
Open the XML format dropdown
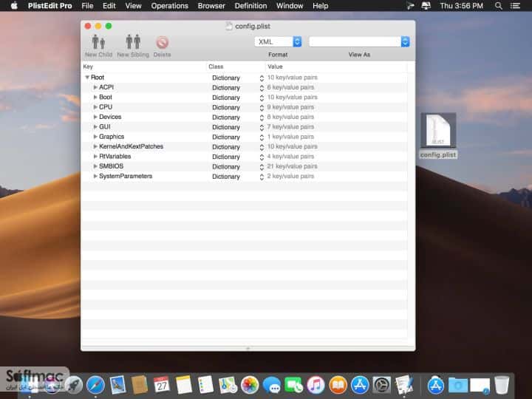[279, 41]
